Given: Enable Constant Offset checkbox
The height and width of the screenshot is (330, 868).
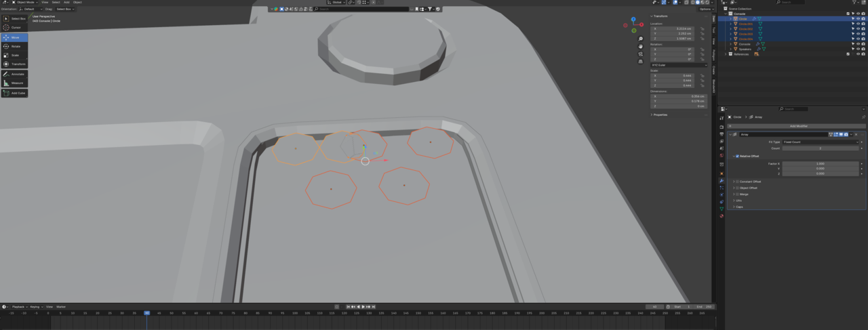Looking at the screenshot, I should (x=737, y=182).
